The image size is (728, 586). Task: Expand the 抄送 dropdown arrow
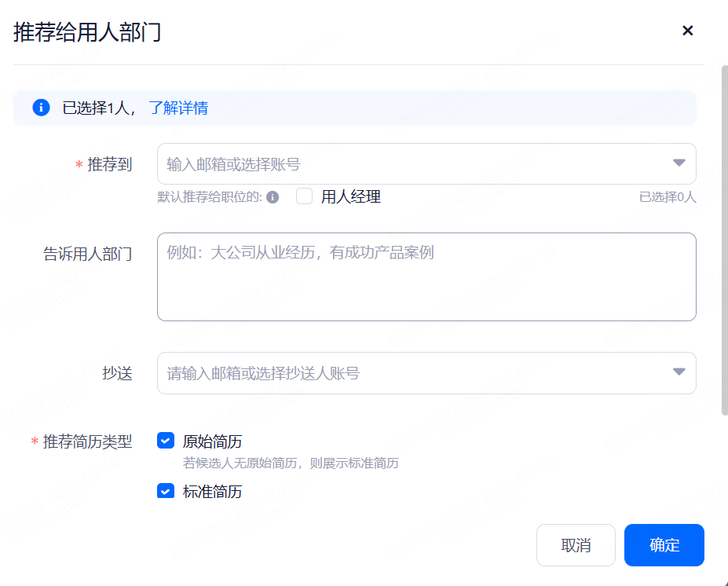click(679, 372)
